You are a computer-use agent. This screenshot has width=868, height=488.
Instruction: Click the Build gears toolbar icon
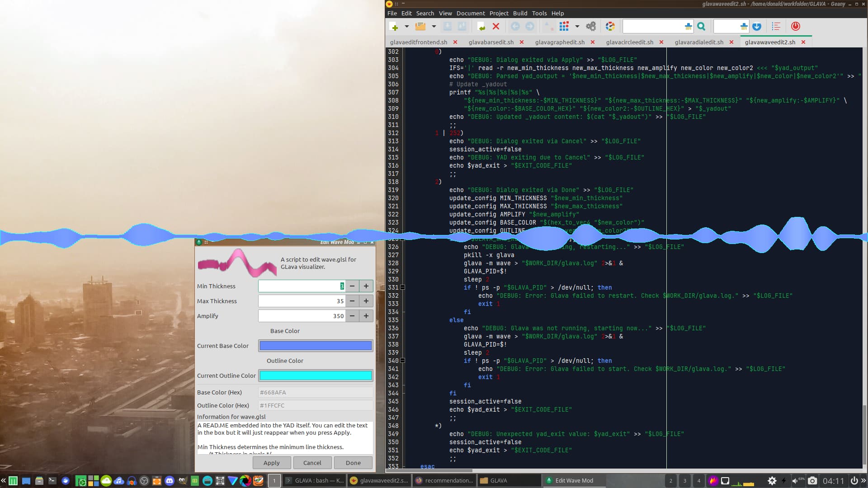(x=591, y=27)
